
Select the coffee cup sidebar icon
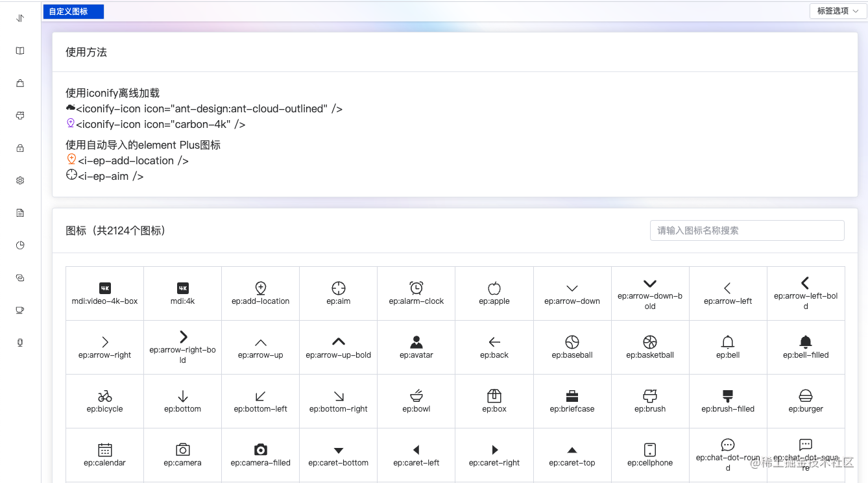pos(20,310)
